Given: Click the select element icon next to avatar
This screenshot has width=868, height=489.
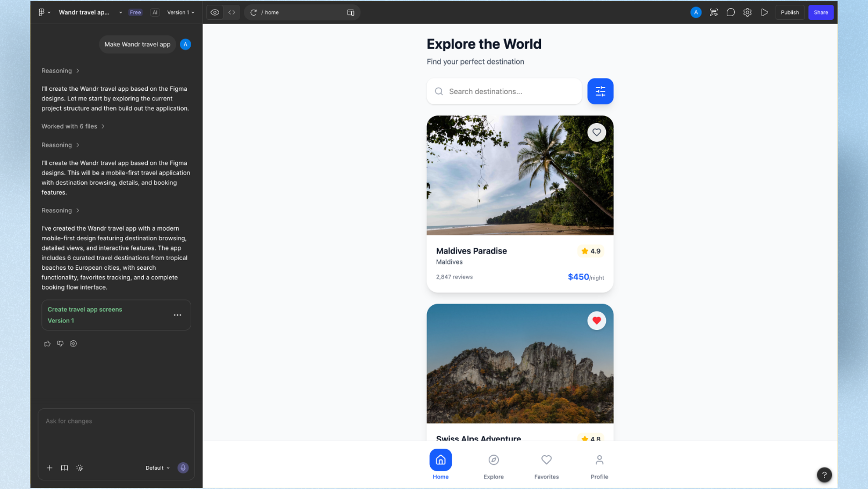Looking at the screenshot, I should (713, 12).
